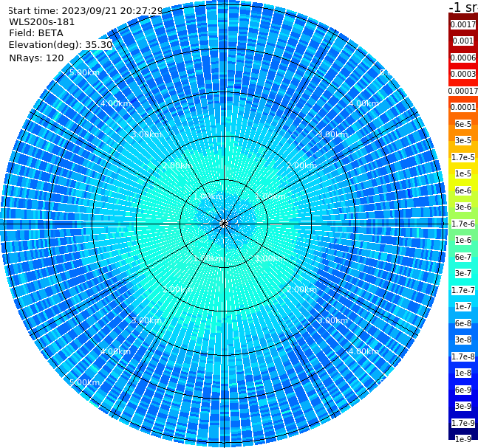Screen dimensions: 478x448
Task: Click the NRays: 120 text
Action: 36,58
